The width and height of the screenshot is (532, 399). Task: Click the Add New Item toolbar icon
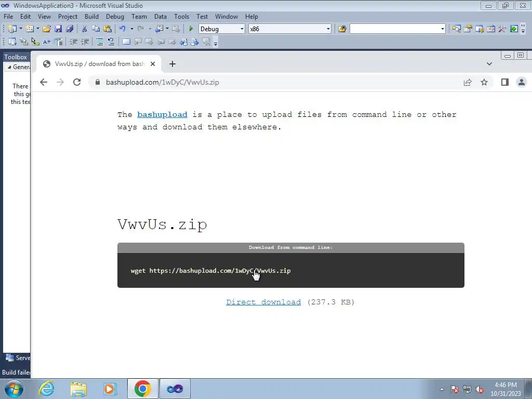coord(30,29)
